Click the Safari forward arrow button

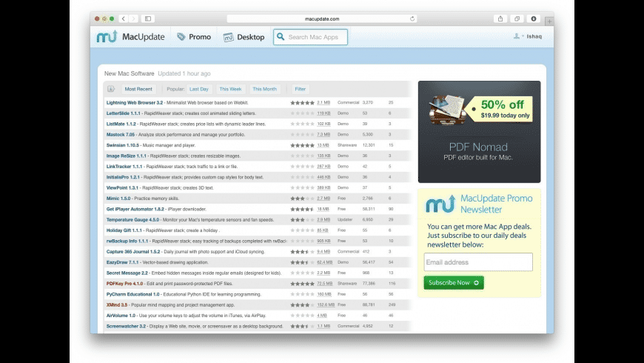click(x=133, y=19)
